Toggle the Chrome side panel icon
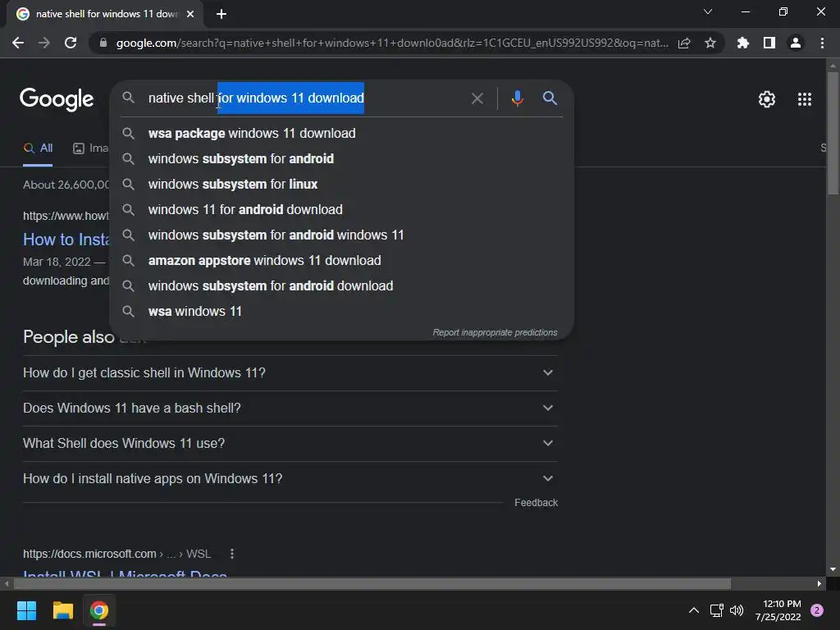The image size is (840, 630). pos(769,43)
